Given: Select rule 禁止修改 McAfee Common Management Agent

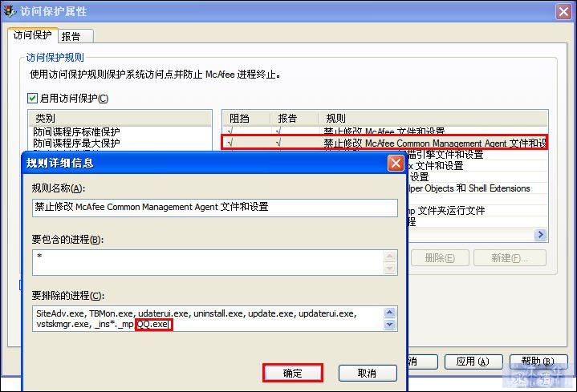Looking at the screenshot, I should pyautogui.click(x=384, y=143).
